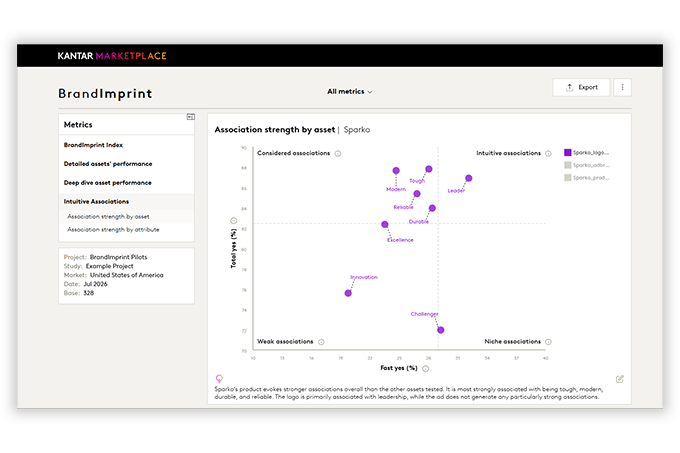Open the All metrics dropdown
680x453 pixels.
pyautogui.click(x=350, y=91)
